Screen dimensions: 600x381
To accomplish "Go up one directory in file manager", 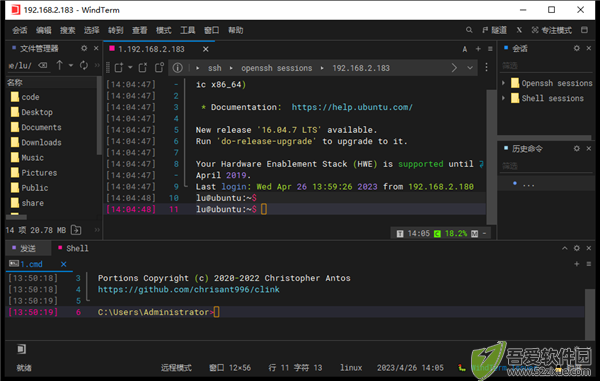I will pyautogui.click(x=59, y=65).
